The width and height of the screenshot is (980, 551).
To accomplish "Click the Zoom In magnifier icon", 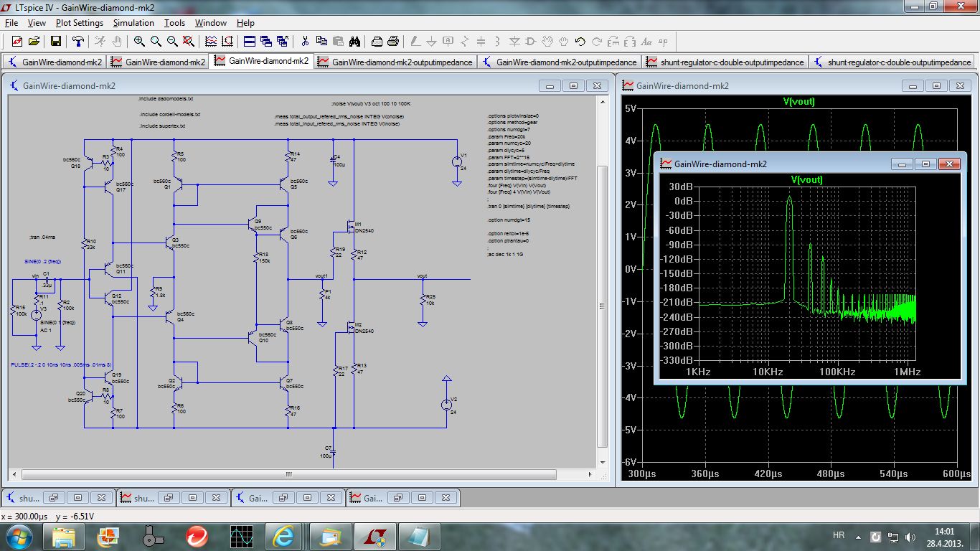I will (x=139, y=42).
